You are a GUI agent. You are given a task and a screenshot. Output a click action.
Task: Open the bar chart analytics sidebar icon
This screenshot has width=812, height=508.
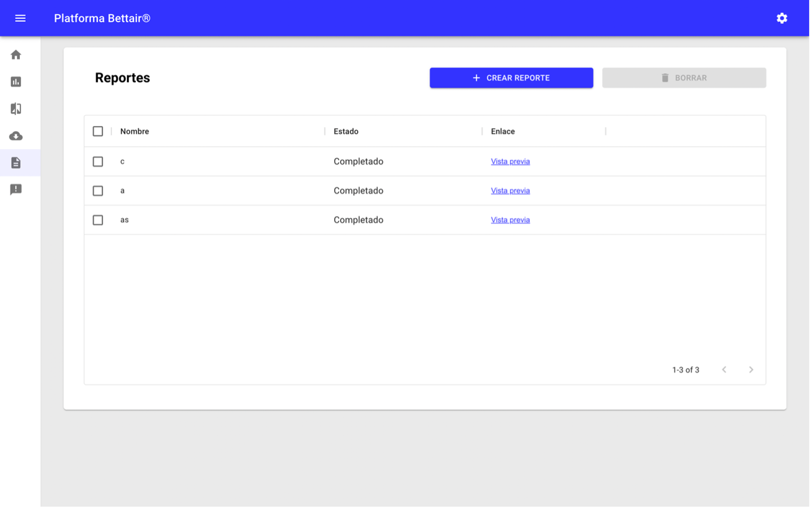(x=16, y=82)
